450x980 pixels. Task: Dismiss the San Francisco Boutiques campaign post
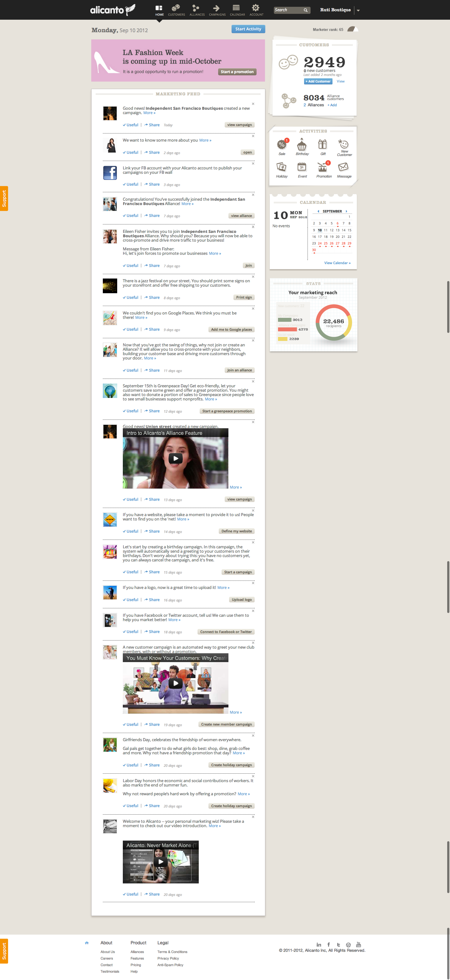(253, 104)
